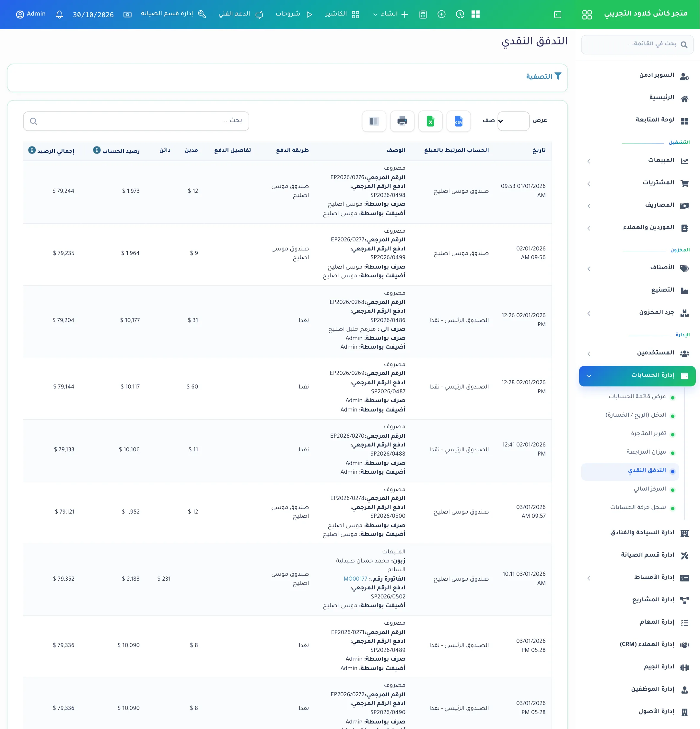
Task: Collapse إدارة الحسابات menu
Action: pyautogui.click(x=637, y=376)
